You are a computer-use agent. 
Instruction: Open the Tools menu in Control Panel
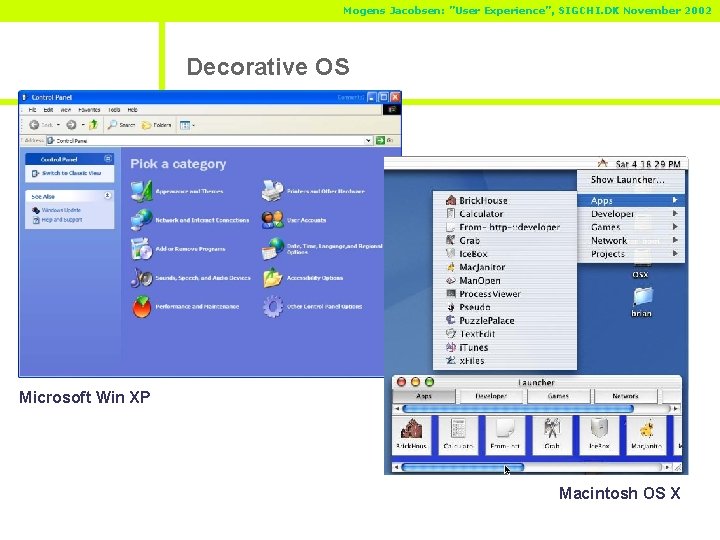click(x=114, y=110)
